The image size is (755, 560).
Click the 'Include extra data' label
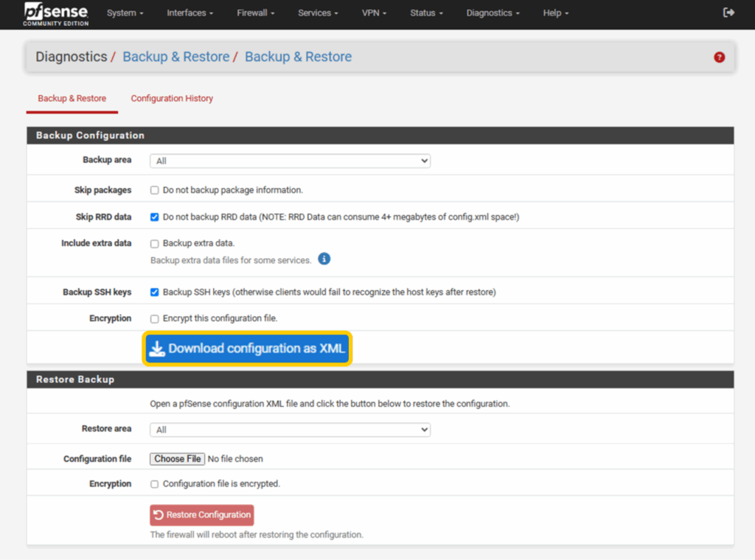[x=97, y=243]
